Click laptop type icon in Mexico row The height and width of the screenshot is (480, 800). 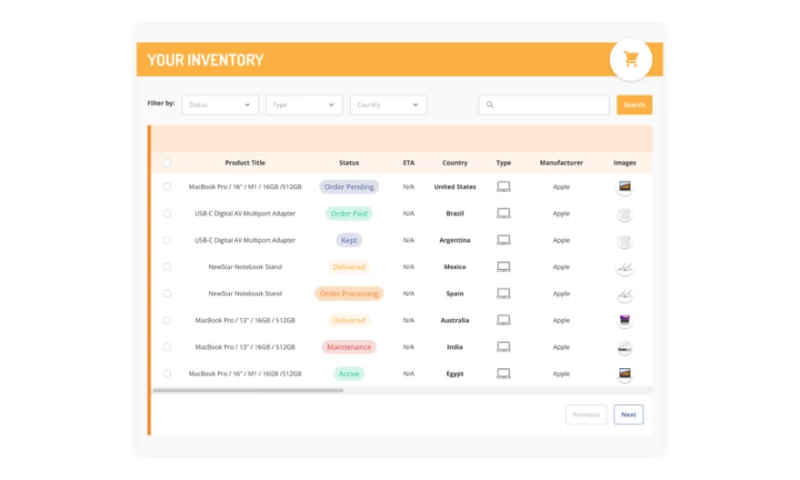pos(504,267)
